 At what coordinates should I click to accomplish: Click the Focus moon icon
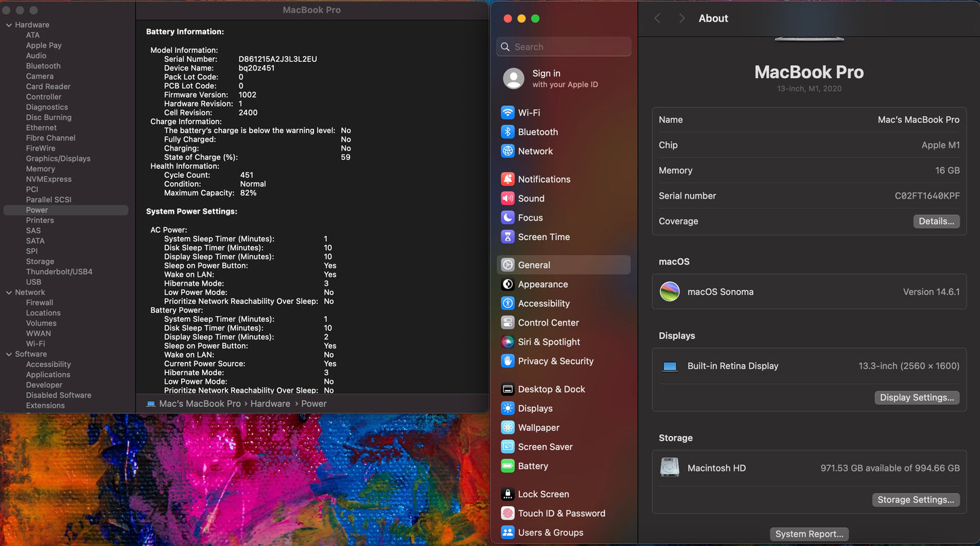pos(507,218)
